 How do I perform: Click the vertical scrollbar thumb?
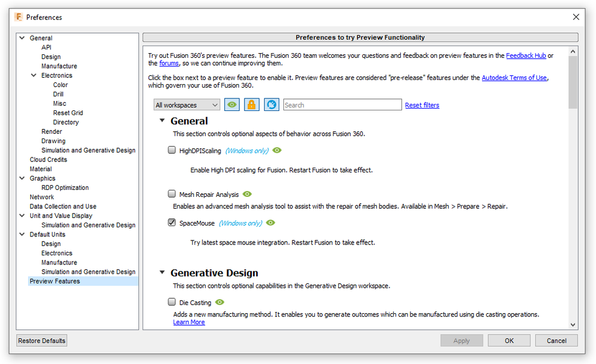573,82
